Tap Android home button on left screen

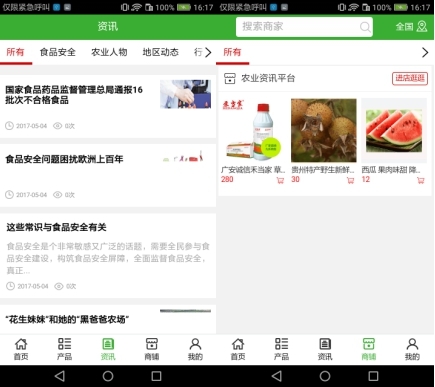click(108, 376)
